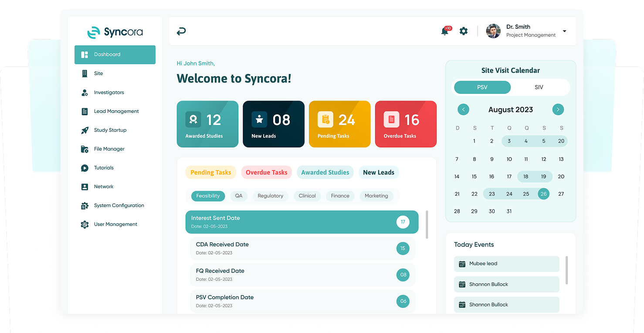Open the Awarded Studies tab
This screenshot has height=333, width=644.
pyautogui.click(x=325, y=173)
